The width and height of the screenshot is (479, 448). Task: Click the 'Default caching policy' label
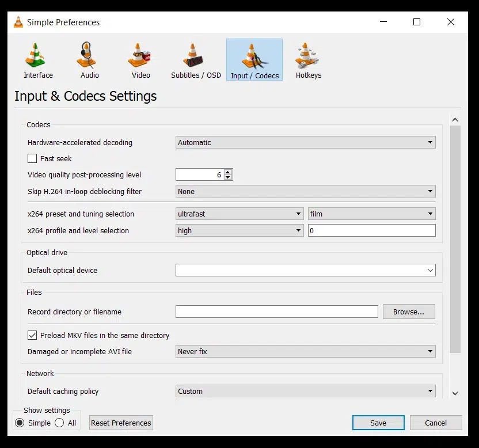[x=63, y=392]
